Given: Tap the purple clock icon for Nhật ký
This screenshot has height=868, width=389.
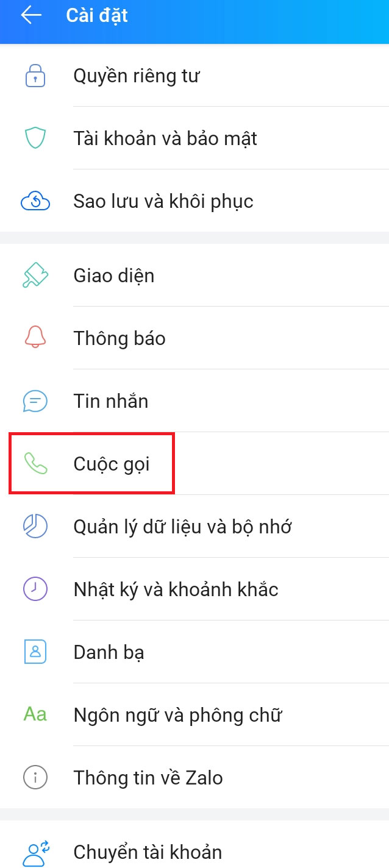Looking at the screenshot, I should click(x=35, y=589).
